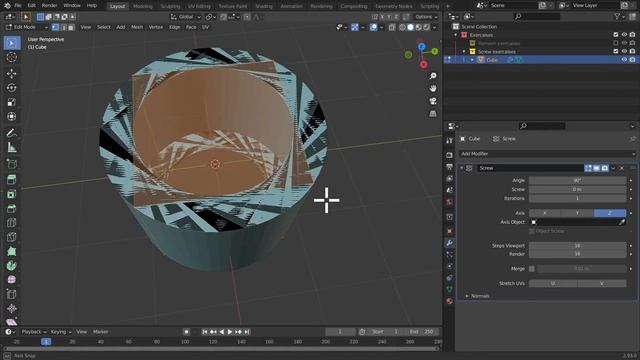Open the File menu
This screenshot has width=640, height=360.
(x=18, y=6)
